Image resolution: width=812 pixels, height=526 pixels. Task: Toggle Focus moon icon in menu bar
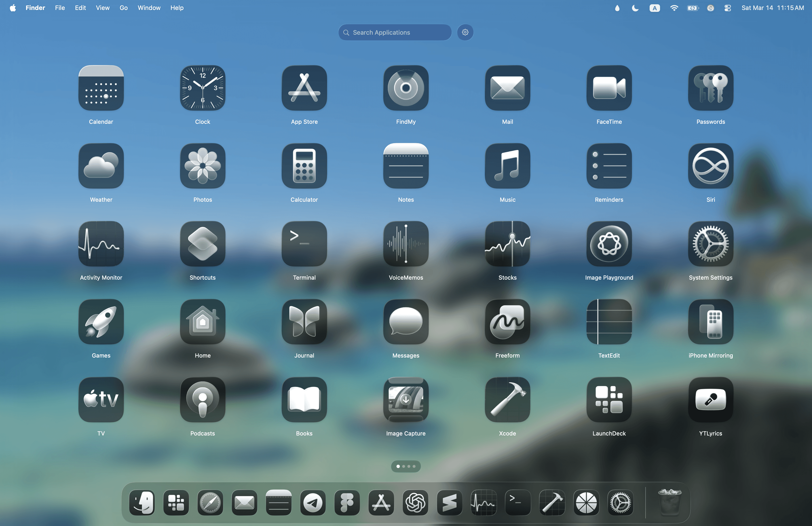point(635,8)
